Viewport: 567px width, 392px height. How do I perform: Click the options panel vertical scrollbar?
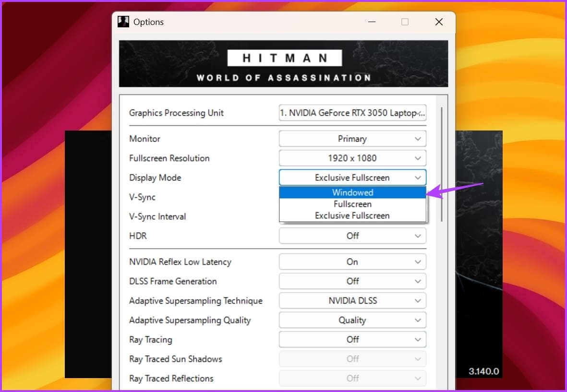pos(442,165)
